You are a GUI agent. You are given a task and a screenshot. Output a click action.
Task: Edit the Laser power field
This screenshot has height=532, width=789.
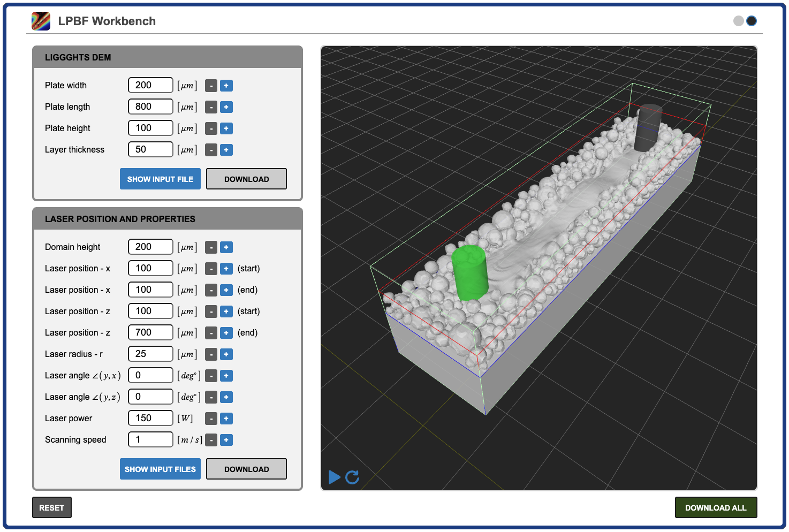pos(150,418)
